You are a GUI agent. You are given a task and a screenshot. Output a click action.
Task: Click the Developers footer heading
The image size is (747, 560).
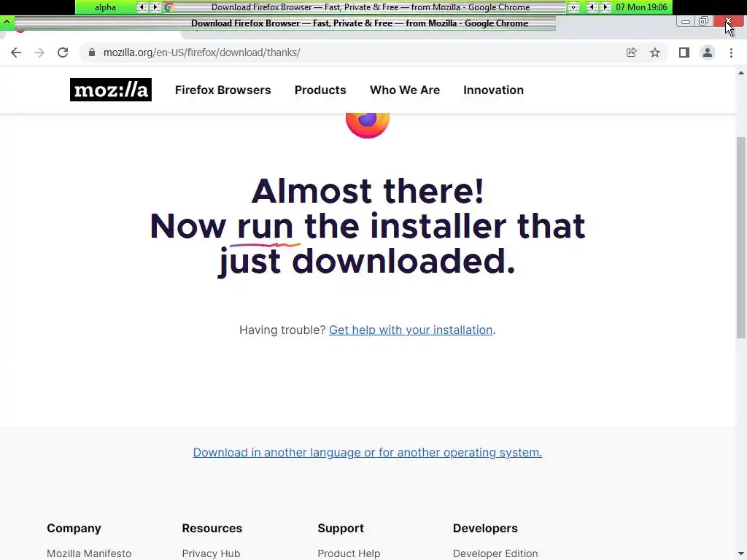[x=485, y=528]
